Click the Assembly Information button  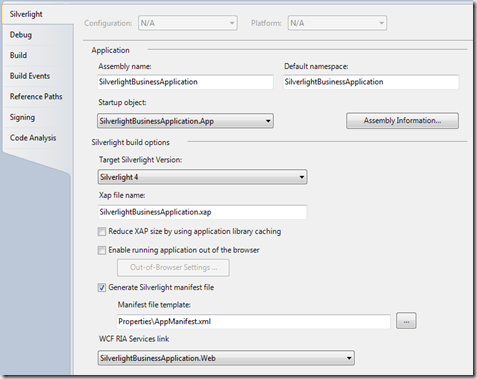pyautogui.click(x=402, y=121)
